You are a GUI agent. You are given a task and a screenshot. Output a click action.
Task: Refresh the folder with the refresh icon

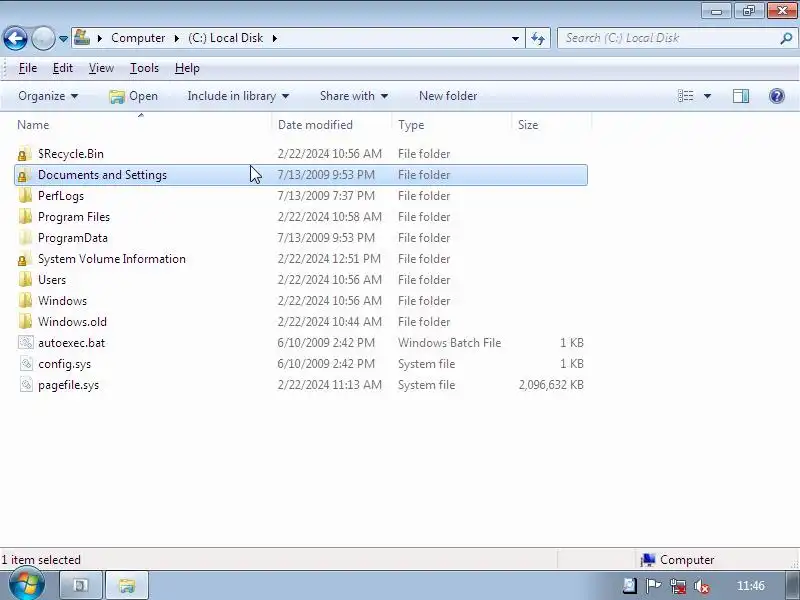pyautogui.click(x=538, y=38)
